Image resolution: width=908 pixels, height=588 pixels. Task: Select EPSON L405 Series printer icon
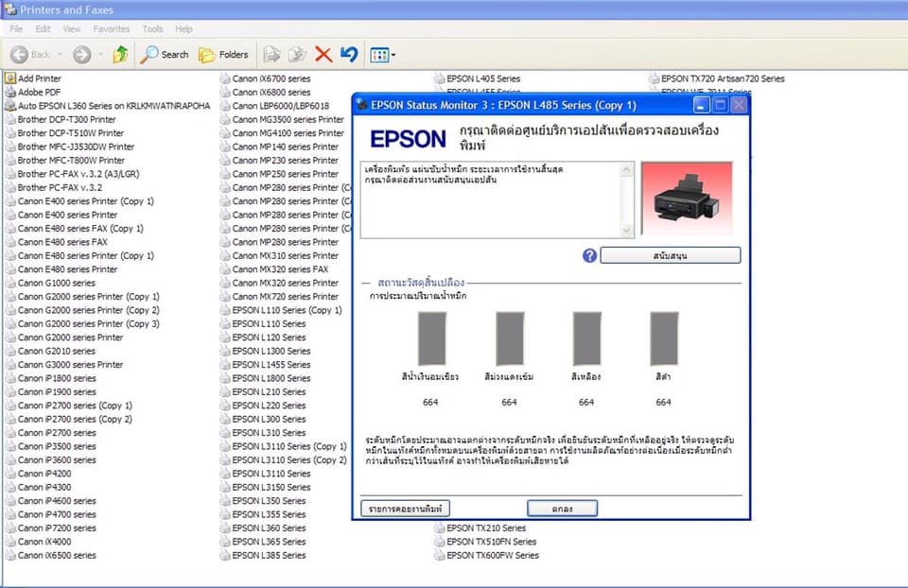440,78
